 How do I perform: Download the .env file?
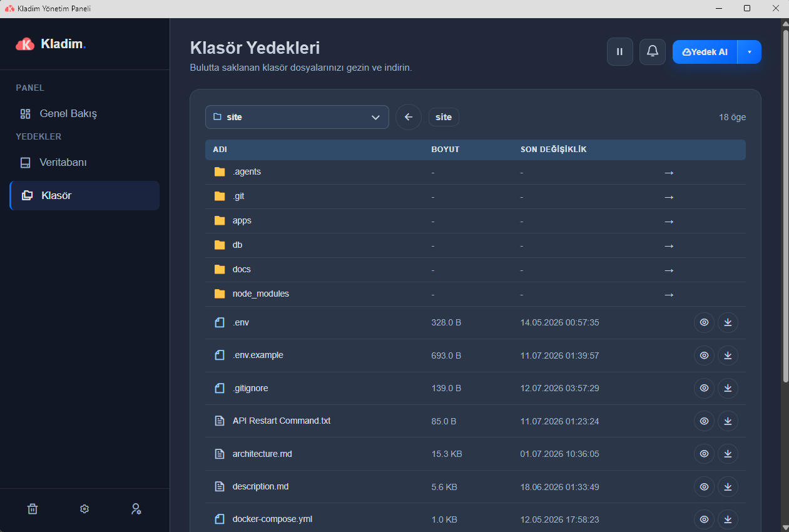[x=728, y=322]
